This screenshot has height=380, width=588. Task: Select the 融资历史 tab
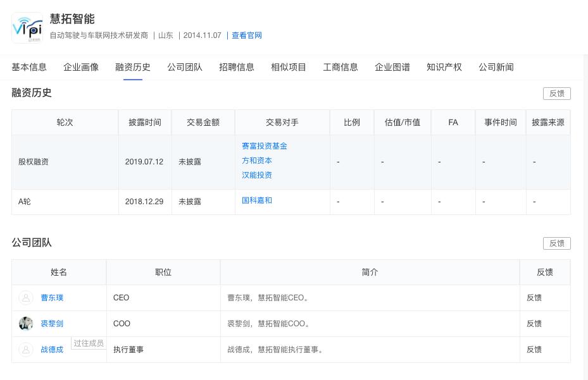click(133, 67)
